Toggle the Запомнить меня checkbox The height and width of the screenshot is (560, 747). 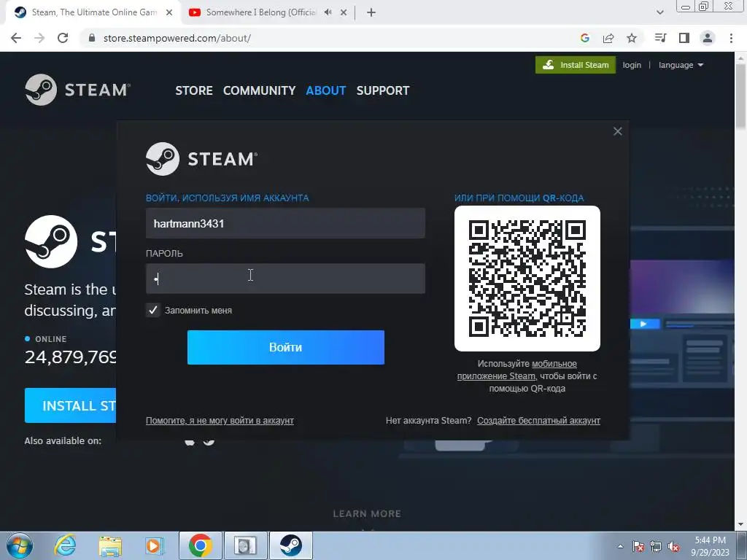[x=153, y=310]
